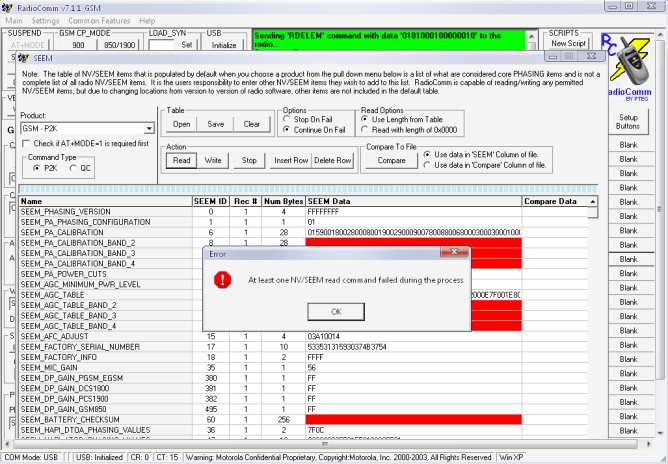Screen dimensions: 668x464
Task: Click the USB: Initialized status entry
Action: pyautogui.click(x=99, y=457)
